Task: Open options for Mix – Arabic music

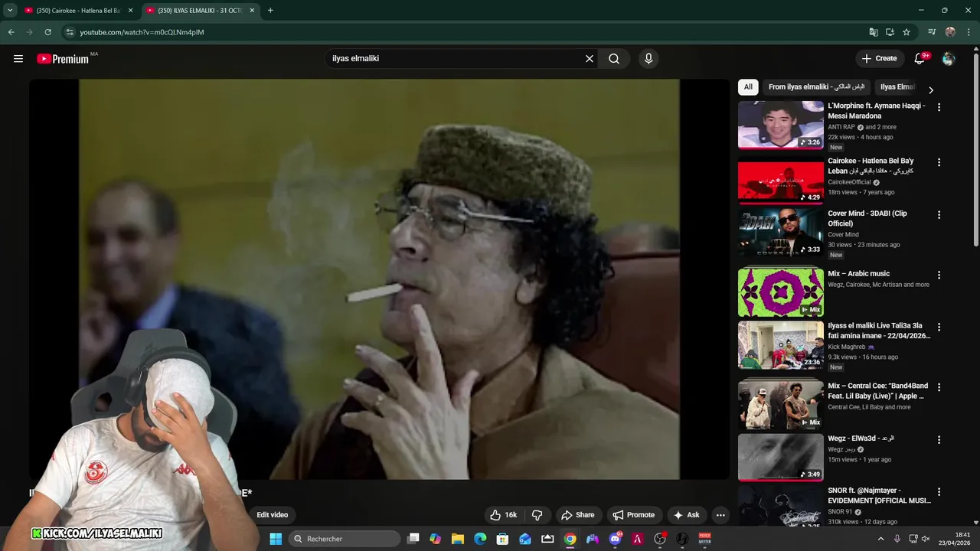Action: point(939,275)
